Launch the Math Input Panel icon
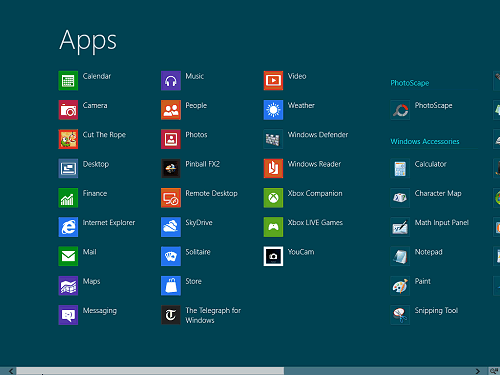 coord(400,227)
